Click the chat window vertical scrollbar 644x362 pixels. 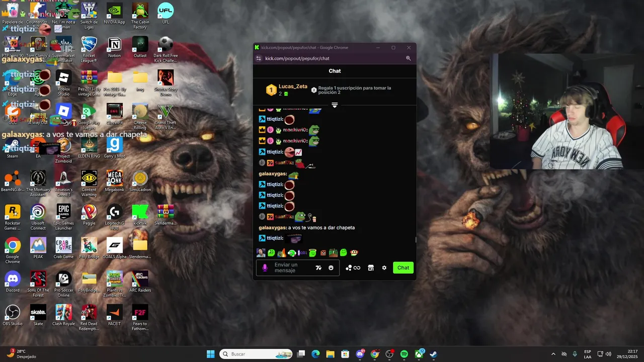(415, 240)
